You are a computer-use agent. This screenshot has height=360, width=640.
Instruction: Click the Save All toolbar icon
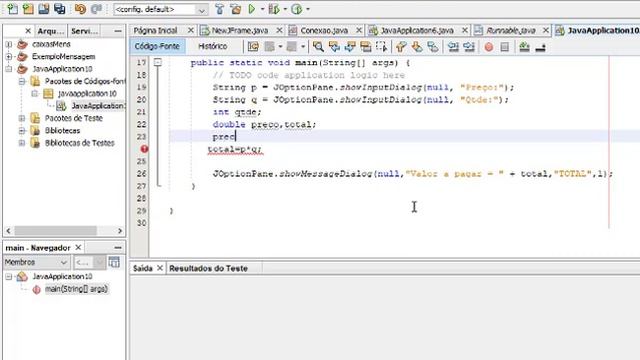click(60, 9)
